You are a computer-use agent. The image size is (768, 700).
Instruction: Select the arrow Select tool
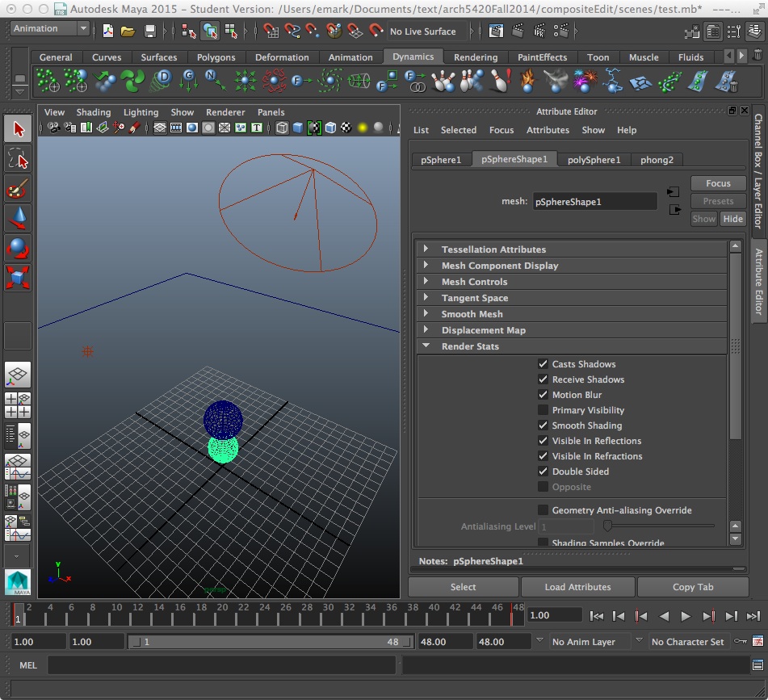18,128
